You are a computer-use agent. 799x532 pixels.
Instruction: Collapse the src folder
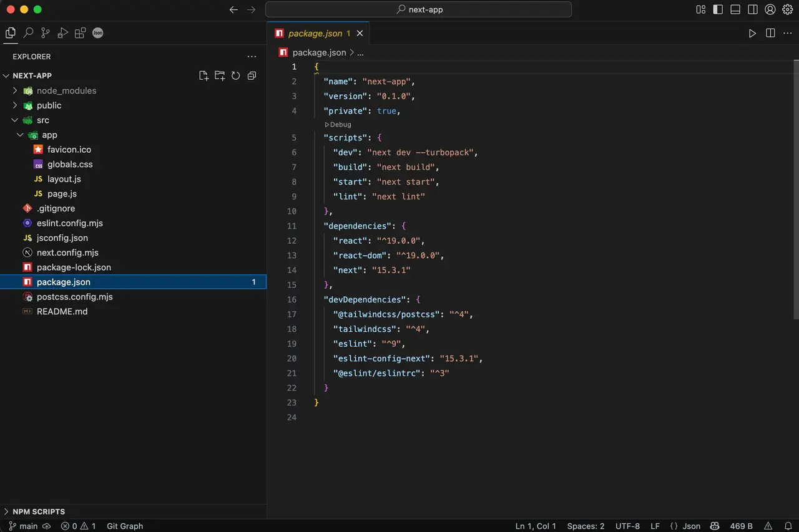click(15, 120)
